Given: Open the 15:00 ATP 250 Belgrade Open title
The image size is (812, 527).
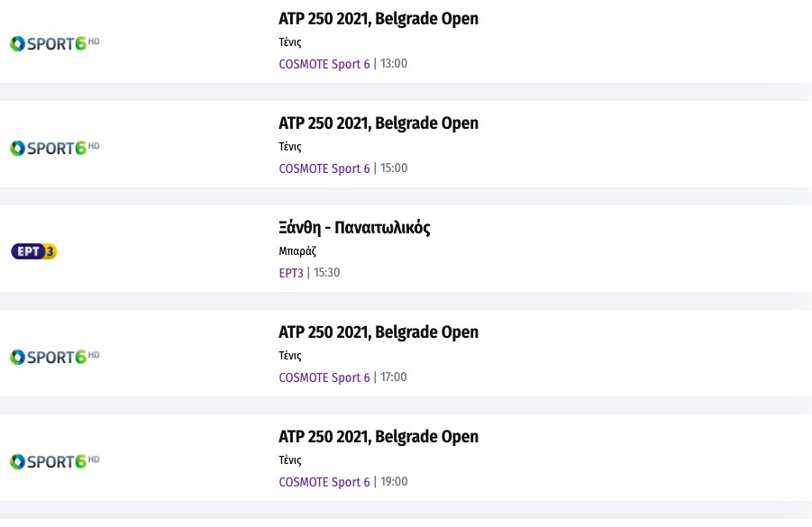Looking at the screenshot, I should (x=379, y=123).
